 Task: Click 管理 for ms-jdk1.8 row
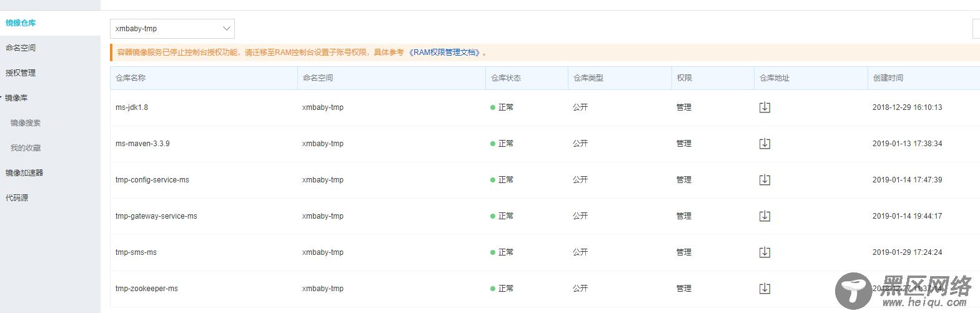(684, 107)
